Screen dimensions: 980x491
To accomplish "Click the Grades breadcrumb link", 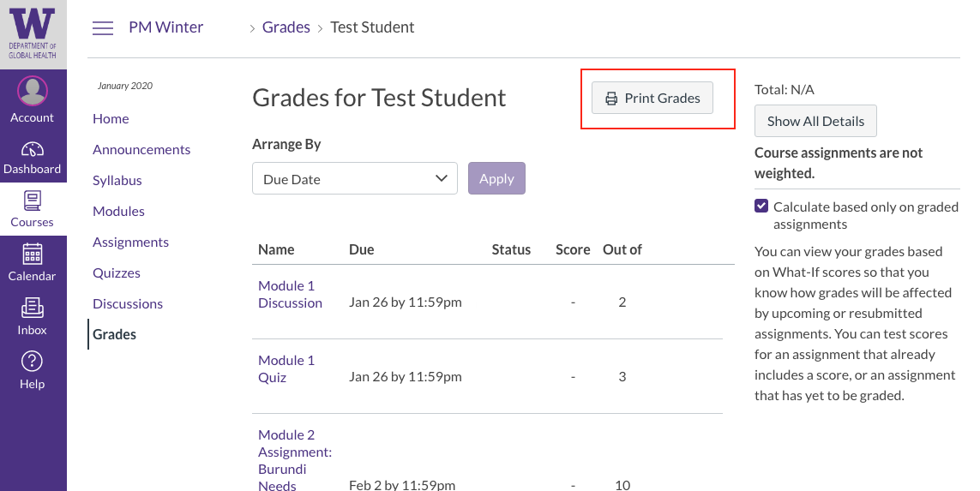I will tap(286, 27).
